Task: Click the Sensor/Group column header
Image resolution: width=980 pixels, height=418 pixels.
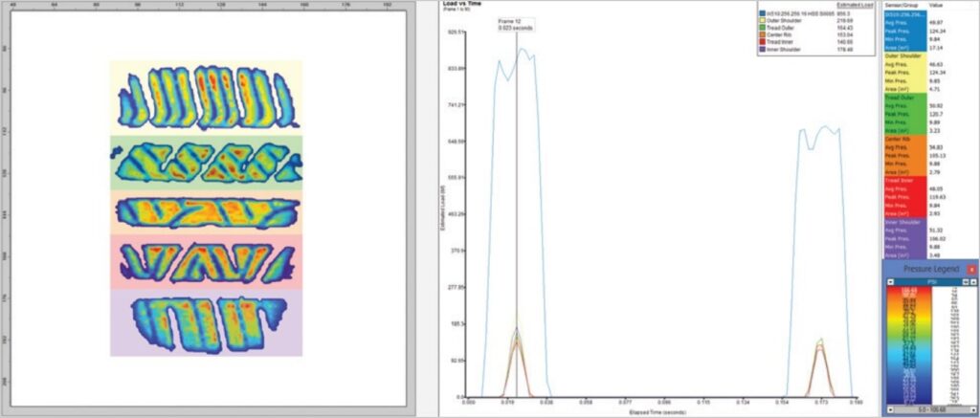Action: 904,5
